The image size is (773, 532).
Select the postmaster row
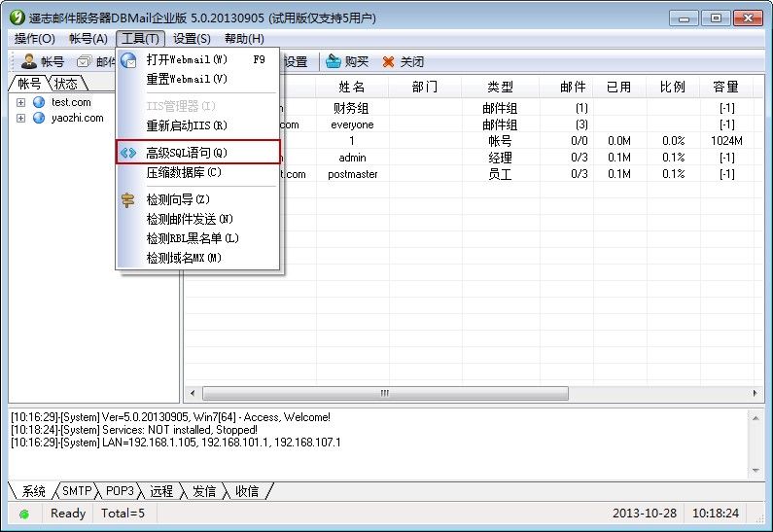coord(474,174)
